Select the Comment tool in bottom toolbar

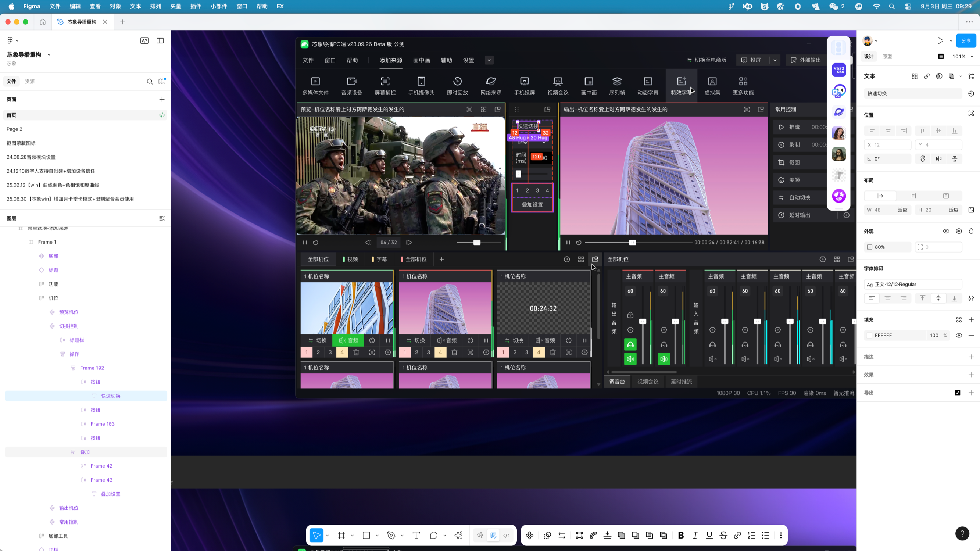click(433, 536)
